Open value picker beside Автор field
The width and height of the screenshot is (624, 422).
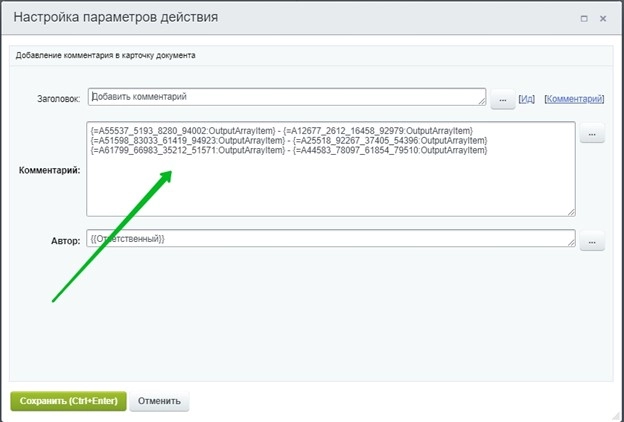[x=592, y=240]
